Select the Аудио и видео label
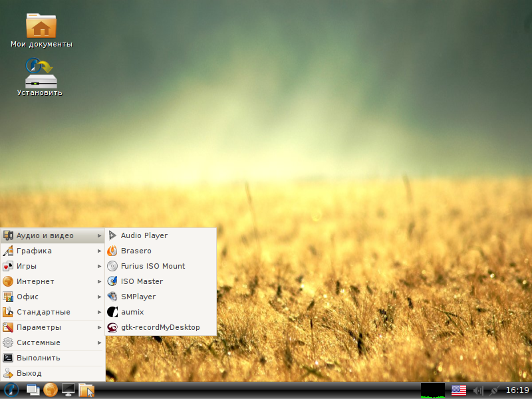This screenshot has width=532, height=399. (45, 235)
